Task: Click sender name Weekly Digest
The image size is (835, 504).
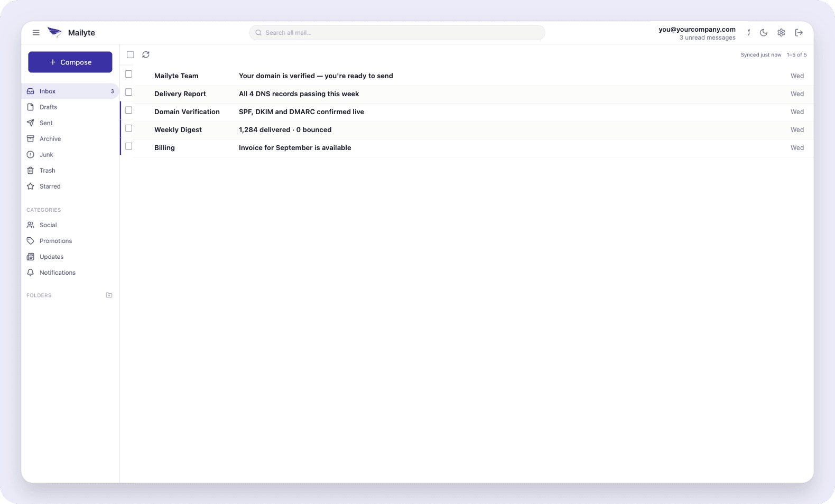Action: 178,130
